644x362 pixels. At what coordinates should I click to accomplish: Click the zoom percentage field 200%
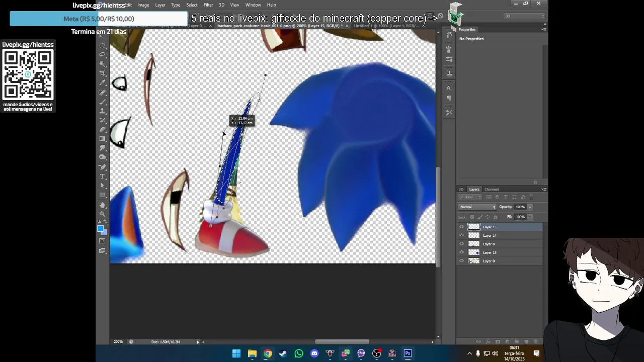coord(119,342)
